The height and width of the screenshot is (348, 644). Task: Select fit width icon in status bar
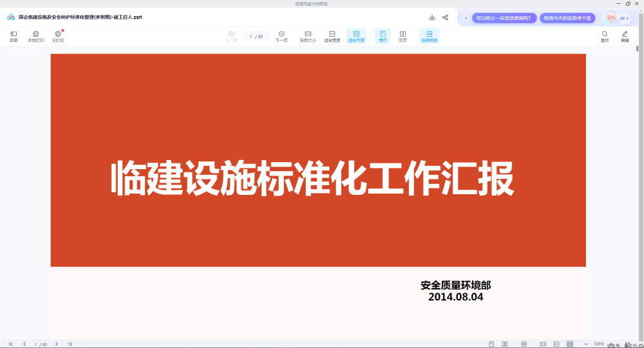click(556, 344)
